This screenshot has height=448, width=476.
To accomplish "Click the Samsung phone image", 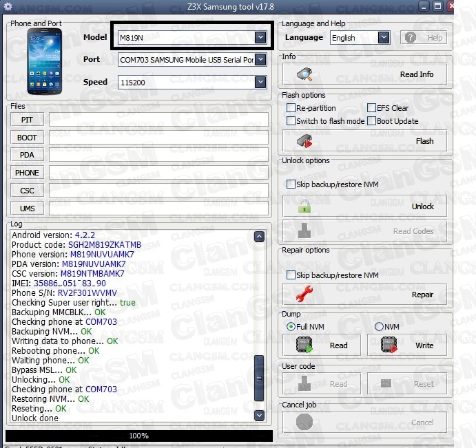I will coord(45,61).
